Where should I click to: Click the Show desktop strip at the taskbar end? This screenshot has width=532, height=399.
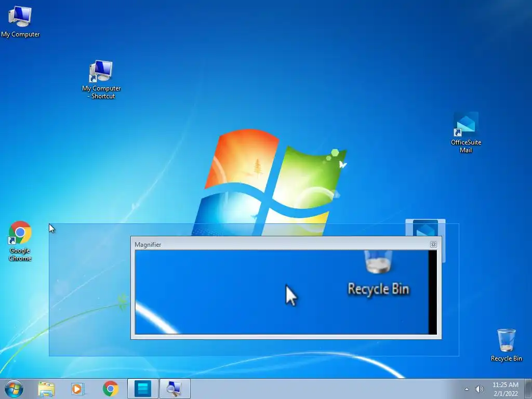(x=529, y=389)
